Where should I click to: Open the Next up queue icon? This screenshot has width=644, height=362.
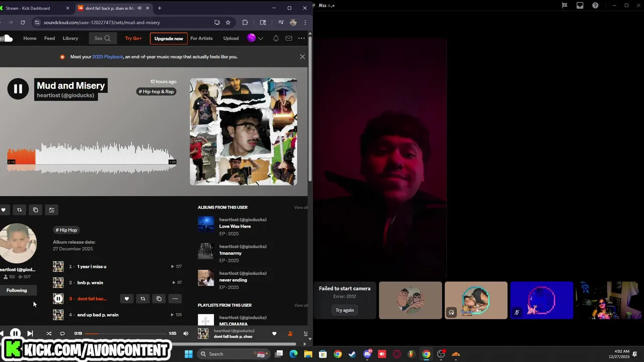[305, 333]
